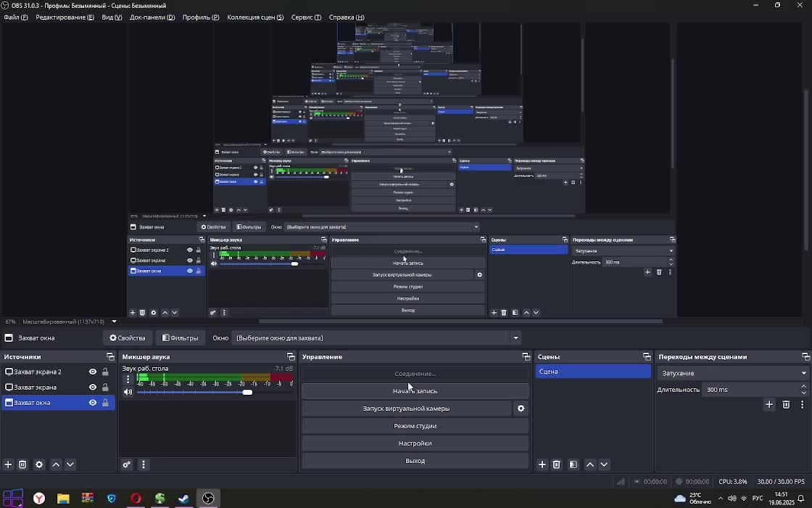Move the scene down in the list
Viewport: 812px width, 508px height.
604,464
